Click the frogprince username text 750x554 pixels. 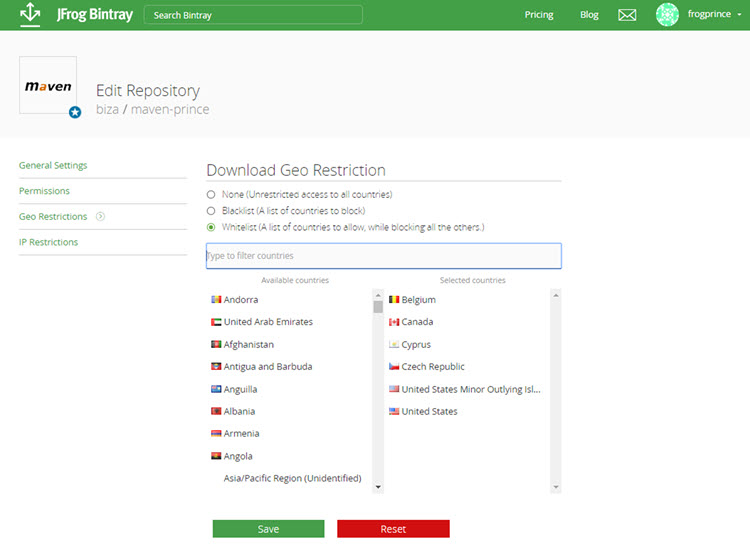(709, 14)
